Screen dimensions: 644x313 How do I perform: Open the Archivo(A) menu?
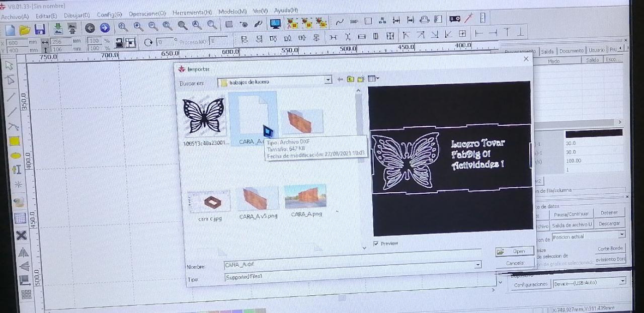(14, 17)
